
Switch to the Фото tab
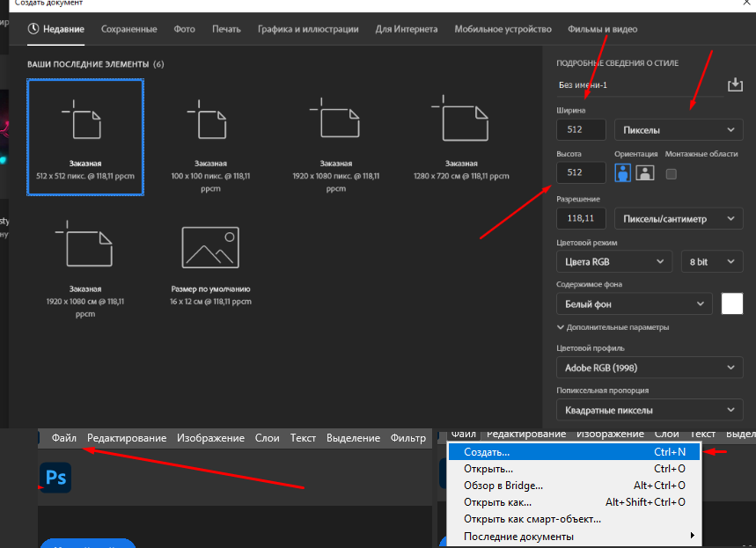[184, 29]
